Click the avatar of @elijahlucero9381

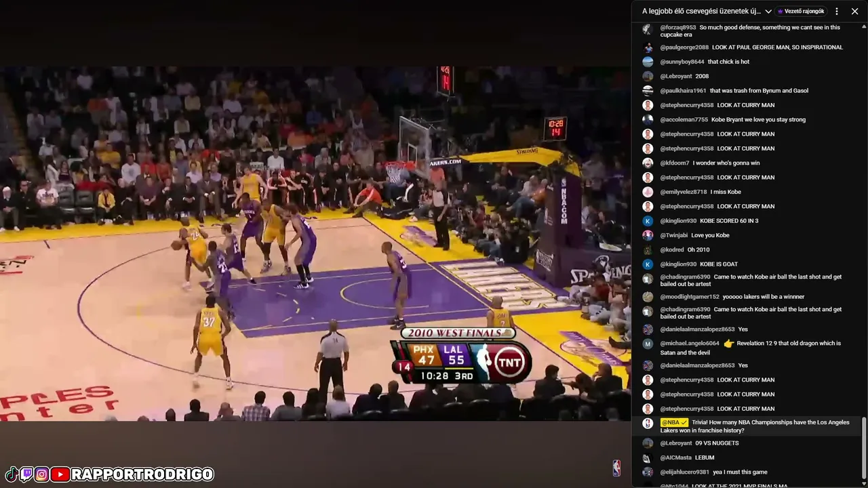click(648, 472)
